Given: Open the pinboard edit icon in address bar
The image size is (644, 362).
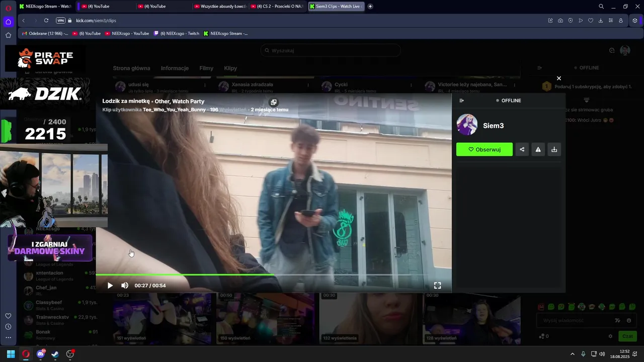Looking at the screenshot, I should pos(550,21).
